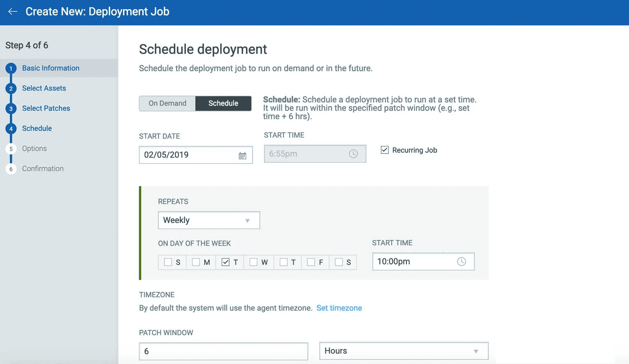Viewport: 629px width, 364px height.
Task: Select the Schedule toggle tab
Action: [223, 103]
